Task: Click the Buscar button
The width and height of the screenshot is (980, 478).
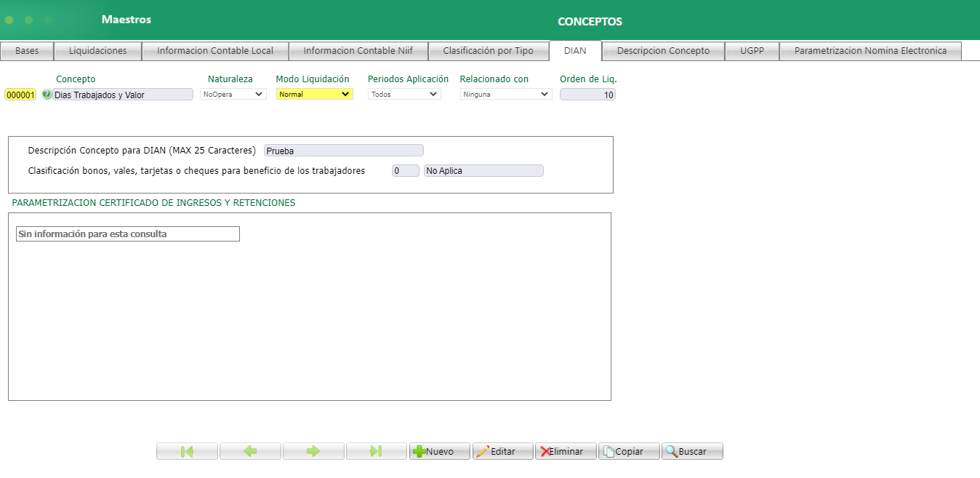Action: point(692,451)
